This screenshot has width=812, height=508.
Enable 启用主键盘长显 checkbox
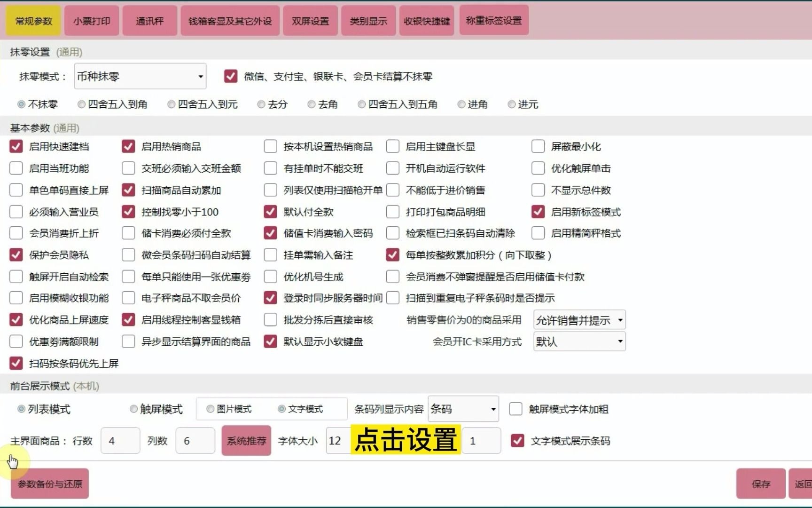pos(392,146)
